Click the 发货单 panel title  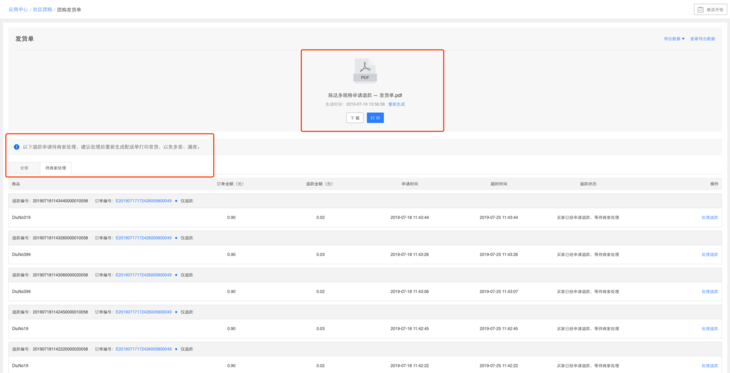(24, 39)
